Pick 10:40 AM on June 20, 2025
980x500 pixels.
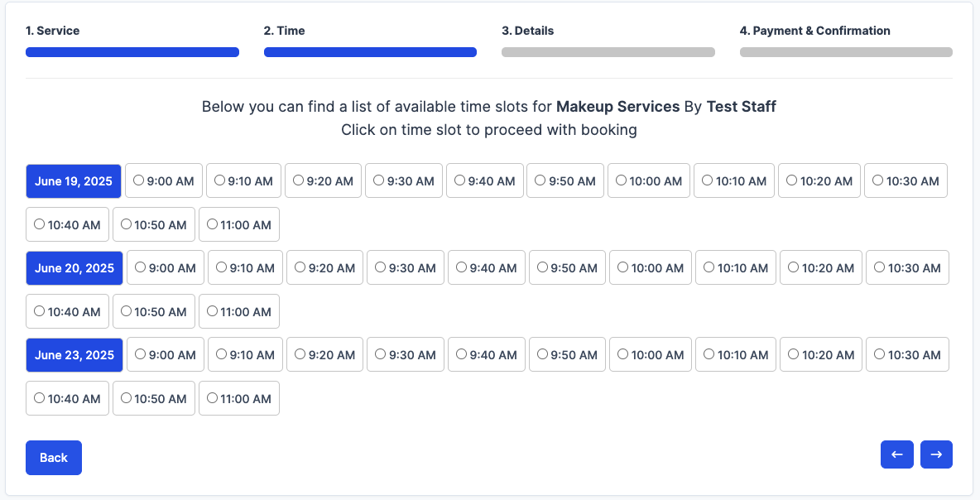click(x=66, y=311)
